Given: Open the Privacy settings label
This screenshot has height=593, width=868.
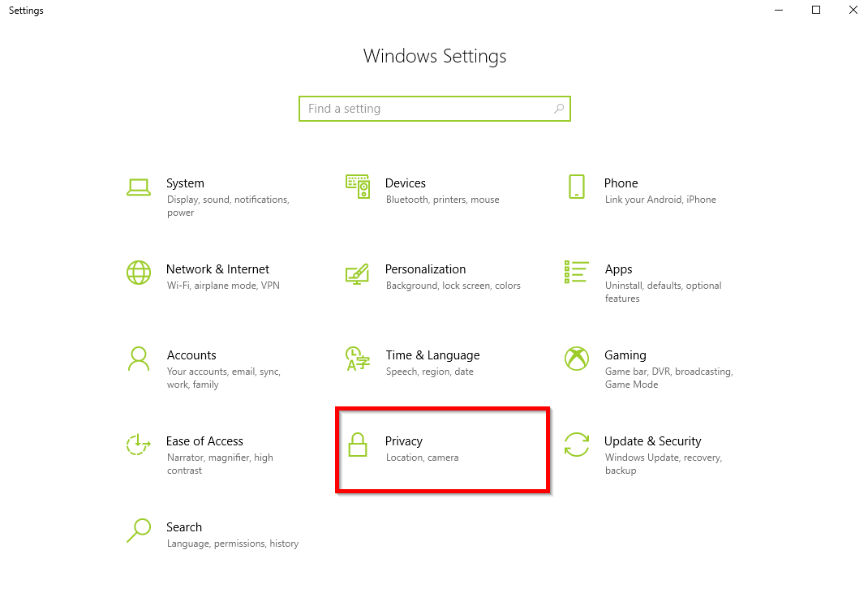Looking at the screenshot, I should (404, 441).
